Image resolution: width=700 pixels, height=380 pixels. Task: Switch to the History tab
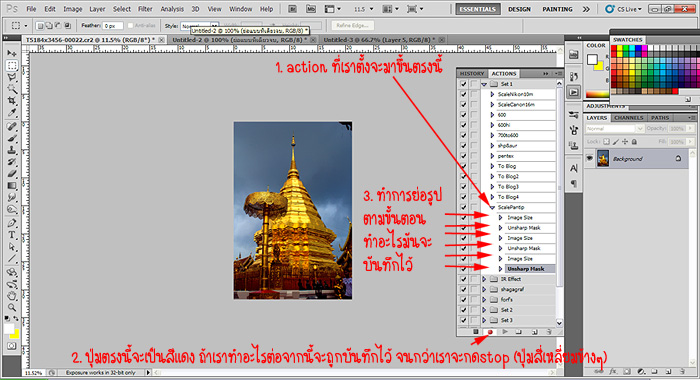(x=472, y=74)
